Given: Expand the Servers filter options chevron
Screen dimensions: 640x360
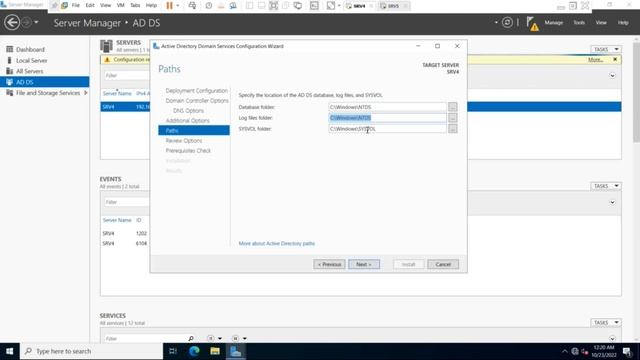Looking at the screenshot, I should pos(612,76).
